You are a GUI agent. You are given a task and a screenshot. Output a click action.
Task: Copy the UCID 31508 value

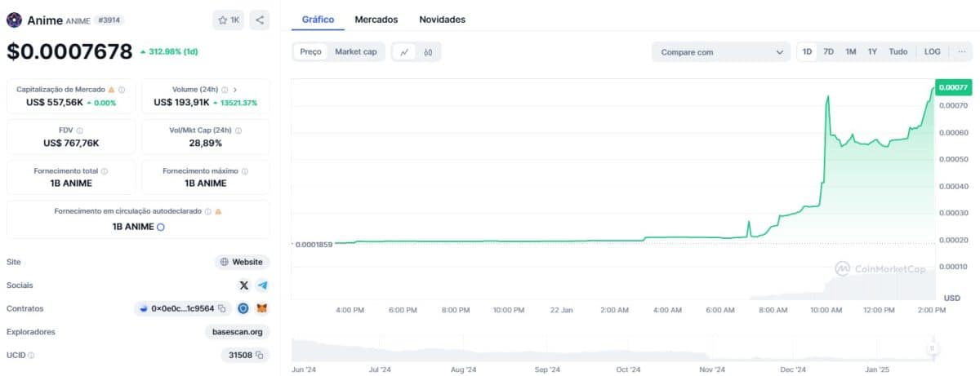pyautogui.click(x=260, y=356)
